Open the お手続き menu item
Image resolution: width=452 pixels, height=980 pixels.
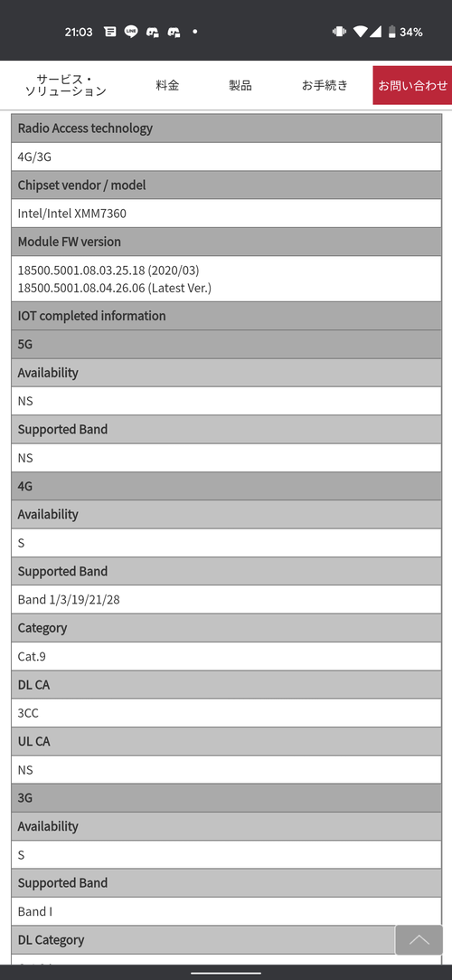click(x=325, y=86)
